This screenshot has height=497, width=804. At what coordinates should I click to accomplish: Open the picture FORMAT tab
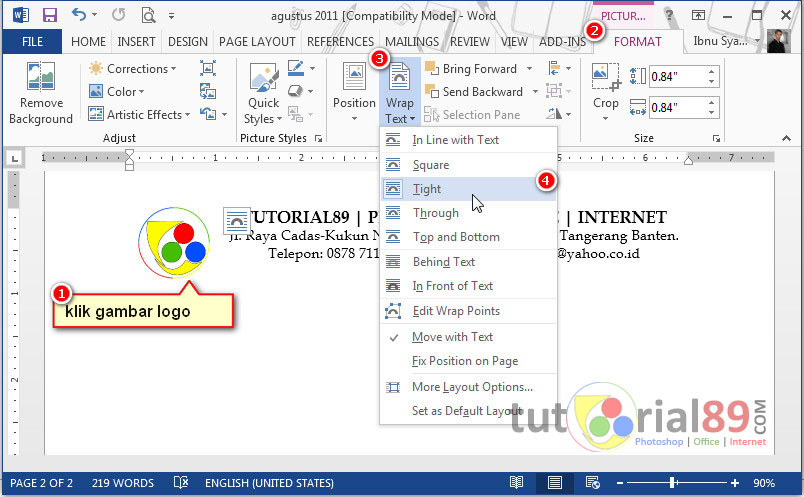coord(637,42)
